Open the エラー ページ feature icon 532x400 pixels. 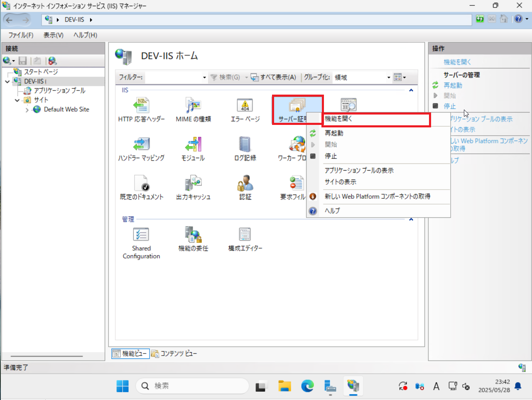click(x=245, y=110)
